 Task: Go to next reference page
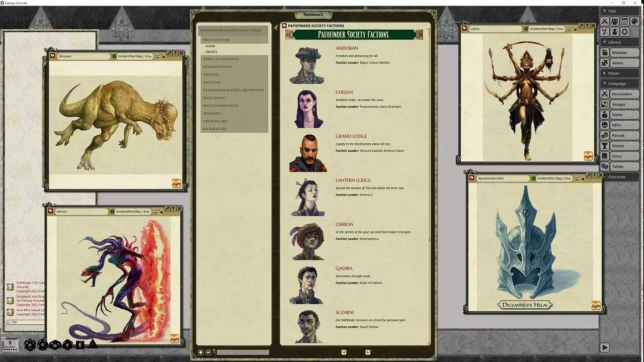coord(368,352)
